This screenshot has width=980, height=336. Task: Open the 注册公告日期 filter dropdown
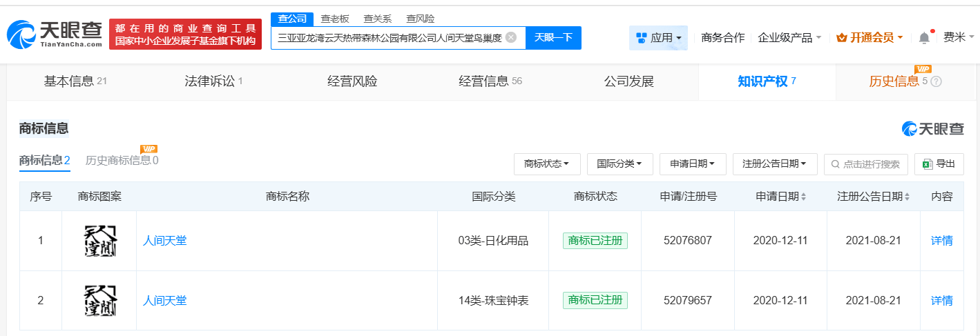774,164
